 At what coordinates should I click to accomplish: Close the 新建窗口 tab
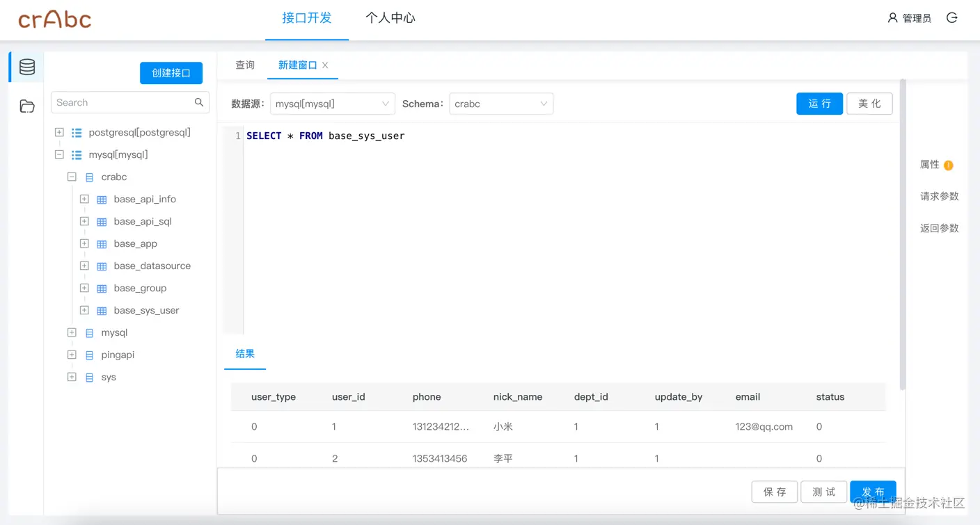click(x=325, y=65)
